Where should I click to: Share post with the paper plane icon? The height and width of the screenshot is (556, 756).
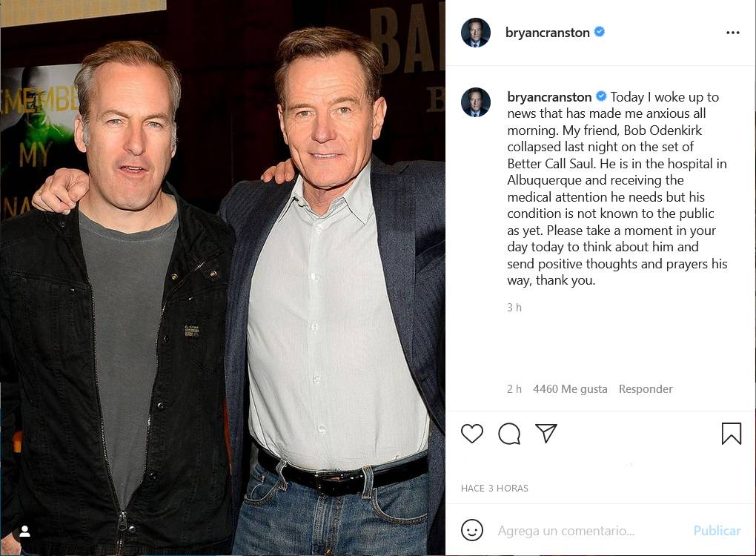coord(546,434)
